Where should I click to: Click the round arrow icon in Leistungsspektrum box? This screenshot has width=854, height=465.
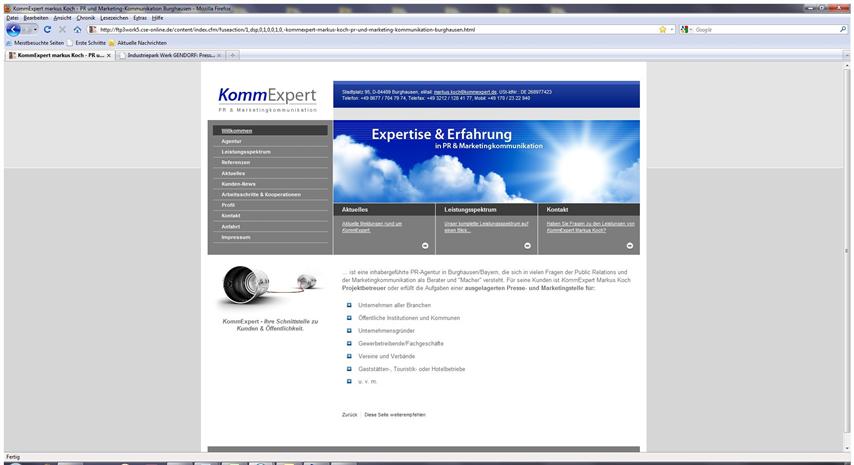527,246
